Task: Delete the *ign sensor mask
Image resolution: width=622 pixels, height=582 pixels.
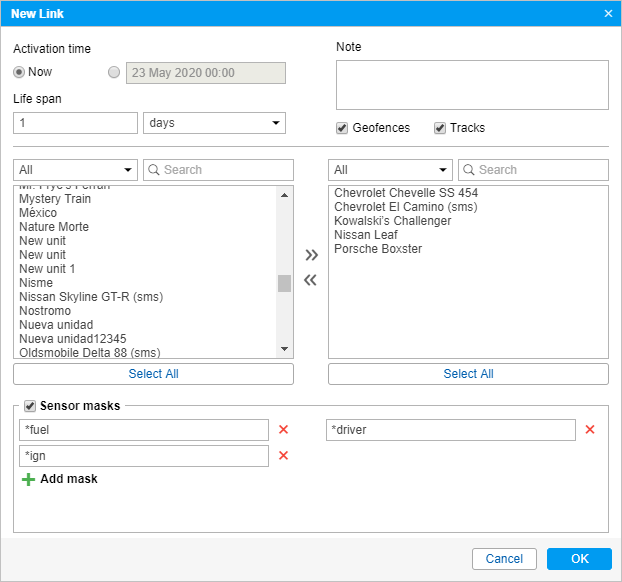Action: [x=283, y=456]
